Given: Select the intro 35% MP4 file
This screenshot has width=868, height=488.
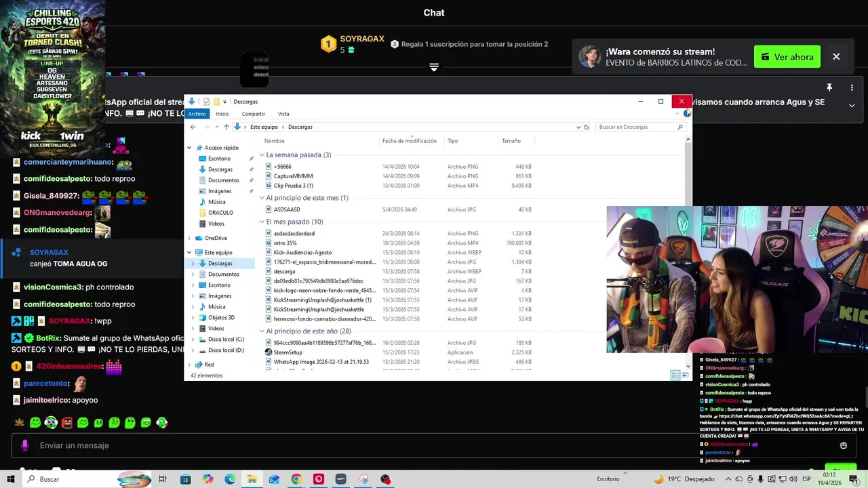Looking at the screenshot, I should 285,243.
